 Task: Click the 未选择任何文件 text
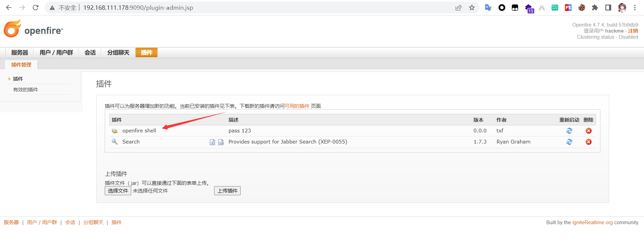pos(150,191)
